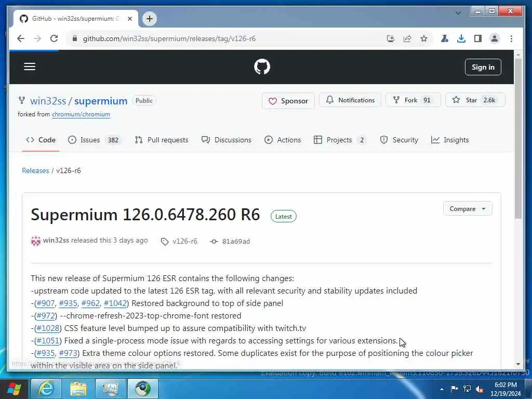Image resolution: width=532 pixels, height=399 pixels.
Task: Open the Windows Start button
Action: [x=14, y=389]
